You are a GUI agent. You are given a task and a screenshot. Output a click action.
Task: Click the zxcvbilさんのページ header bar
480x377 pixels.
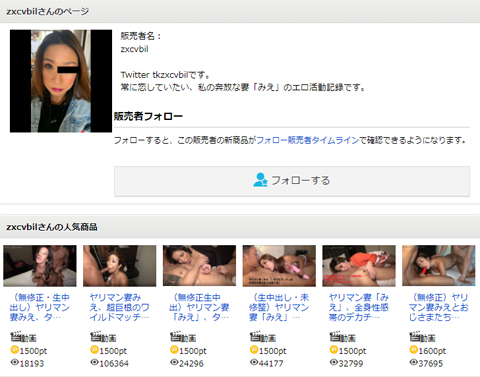tap(240, 11)
